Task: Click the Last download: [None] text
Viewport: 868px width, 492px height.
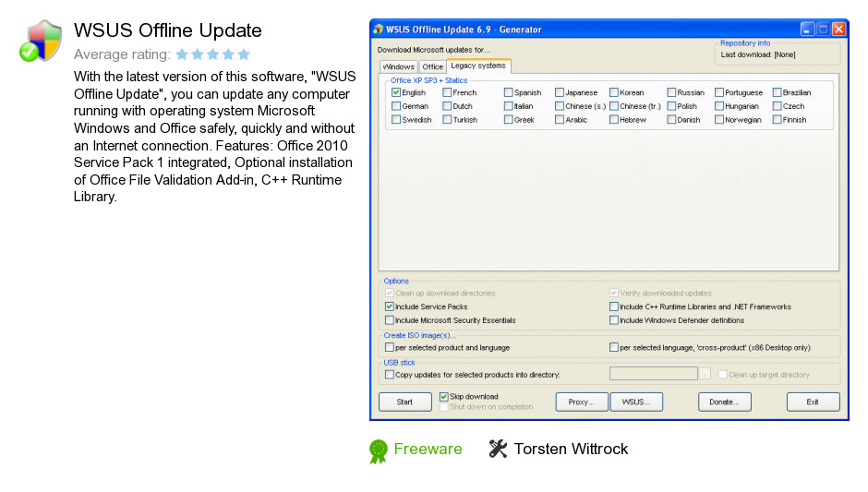Action: point(758,54)
